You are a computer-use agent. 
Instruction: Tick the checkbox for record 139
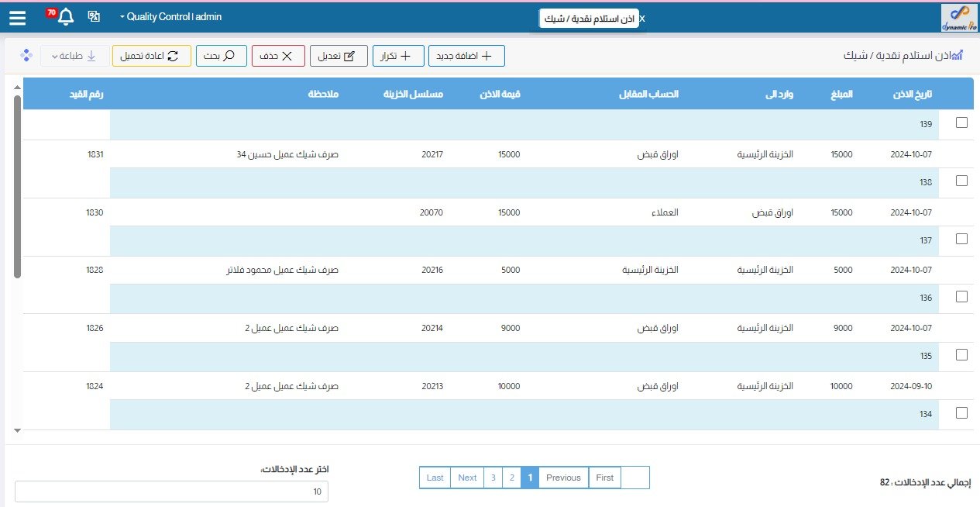pos(961,122)
